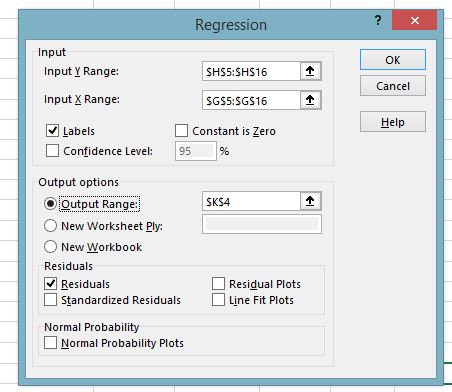Click the Input Y Range field with $H$5:$H$16
452x392 pixels.
[x=251, y=71]
